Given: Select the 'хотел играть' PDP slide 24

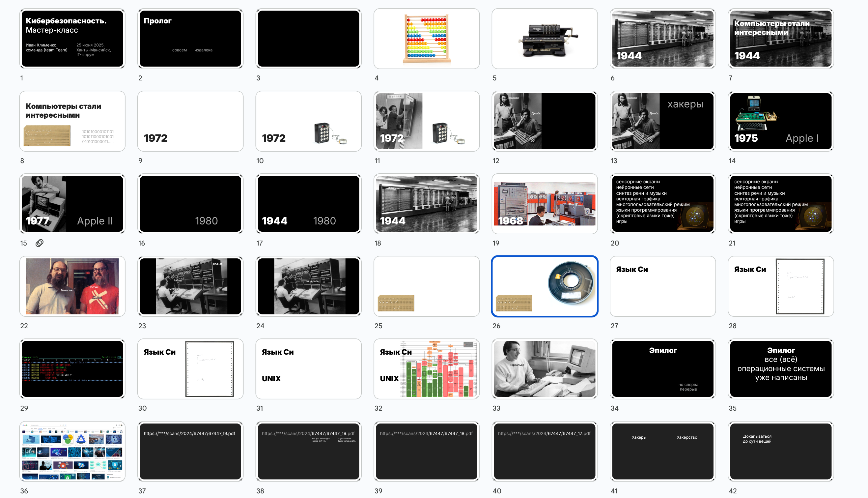Looking at the screenshot, I should pos(308,286).
